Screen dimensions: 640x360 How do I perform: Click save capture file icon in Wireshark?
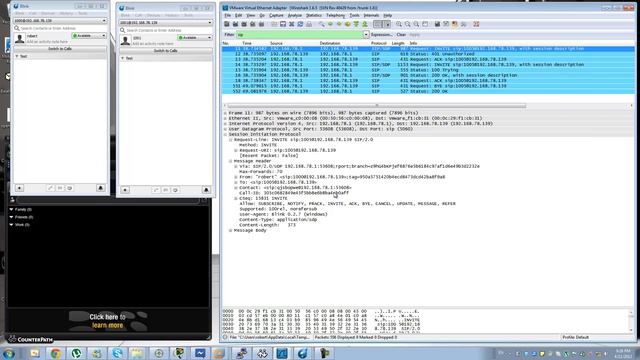[x=283, y=24]
